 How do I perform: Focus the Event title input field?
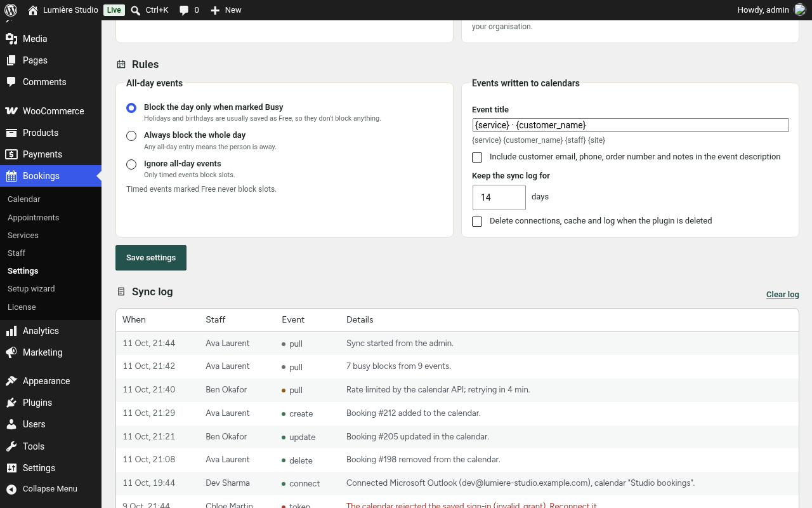point(631,125)
